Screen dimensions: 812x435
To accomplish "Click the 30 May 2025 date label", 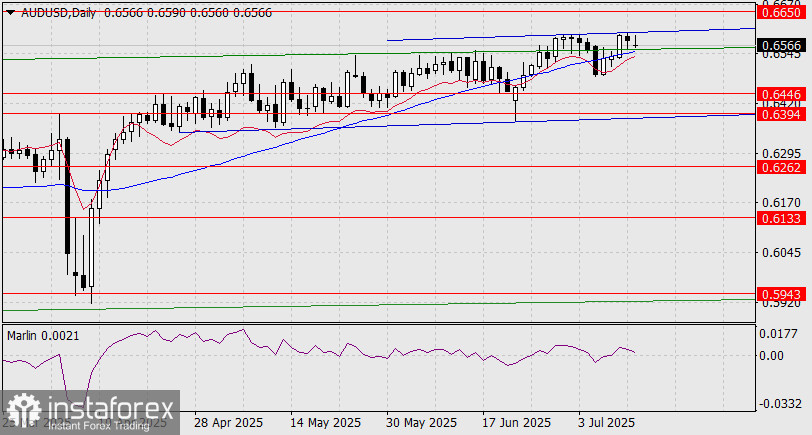I will tap(420, 423).
